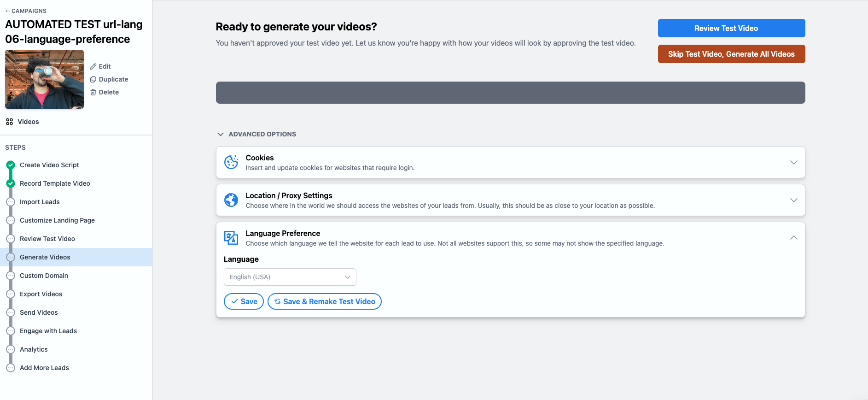The image size is (868, 400).
Task: Click the step circle beside Generate Videos
Action: [11, 257]
